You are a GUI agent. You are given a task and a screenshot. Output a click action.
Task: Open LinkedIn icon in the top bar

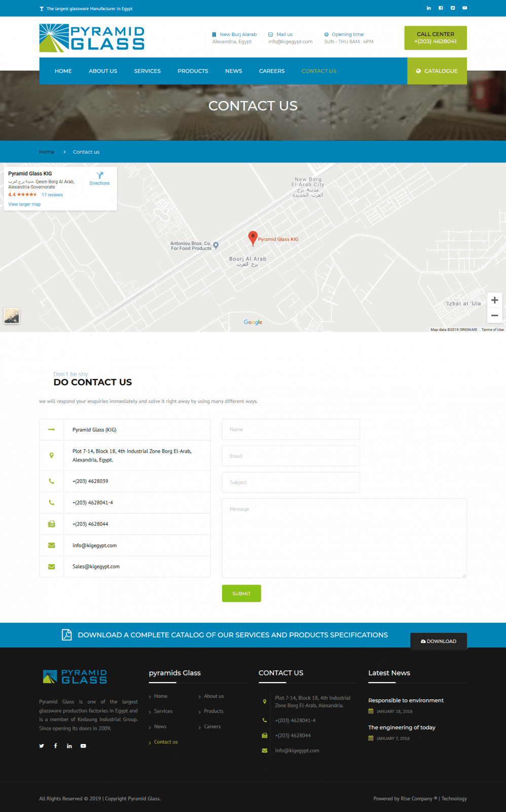428,8
